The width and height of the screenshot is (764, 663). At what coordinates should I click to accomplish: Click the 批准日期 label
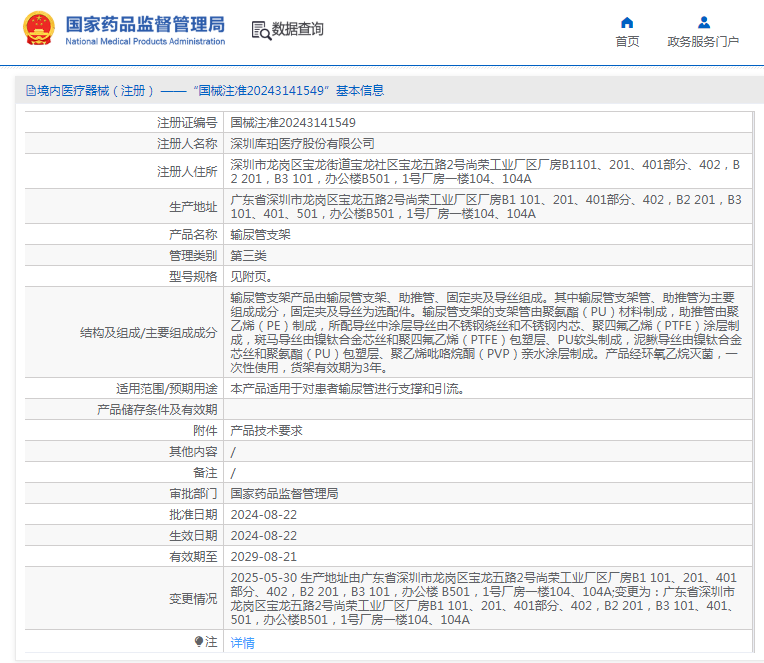pos(193,514)
